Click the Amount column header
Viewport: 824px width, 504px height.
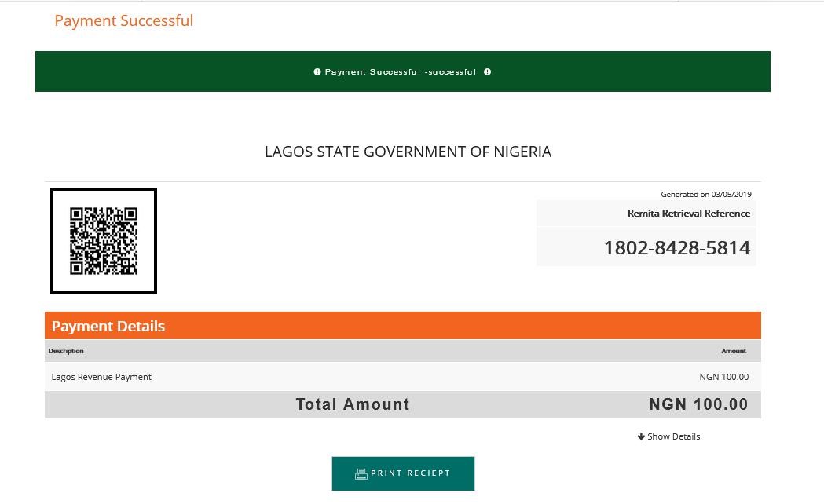click(734, 351)
